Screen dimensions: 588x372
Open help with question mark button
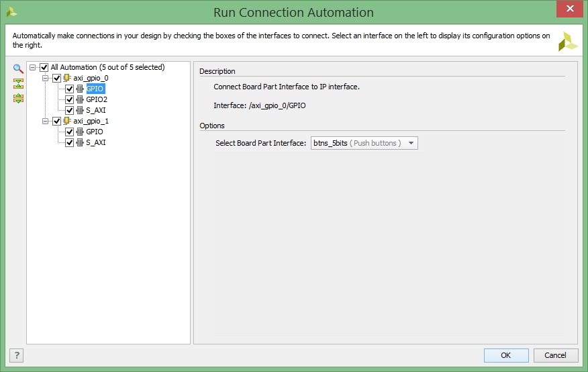[x=17, y=355]
